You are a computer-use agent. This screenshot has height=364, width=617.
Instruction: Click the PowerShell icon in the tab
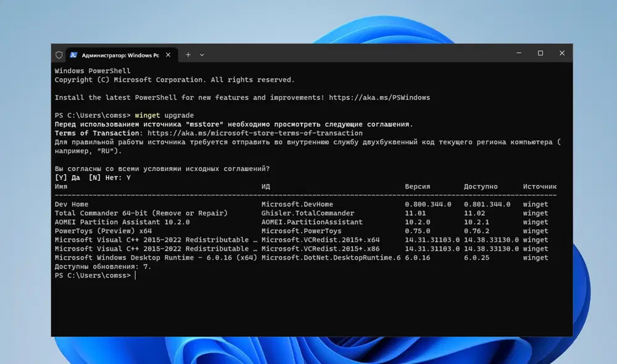click(x=73, y=55)
